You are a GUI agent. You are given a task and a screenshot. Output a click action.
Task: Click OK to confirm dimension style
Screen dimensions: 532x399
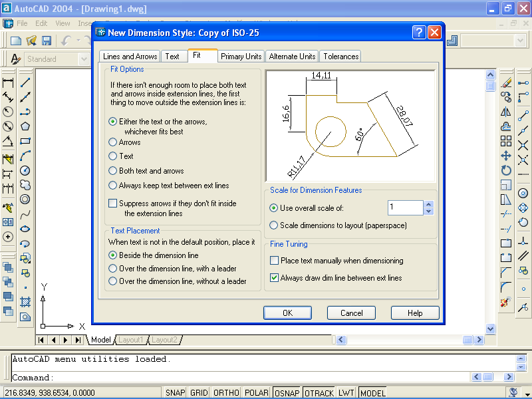pos(287,313)
